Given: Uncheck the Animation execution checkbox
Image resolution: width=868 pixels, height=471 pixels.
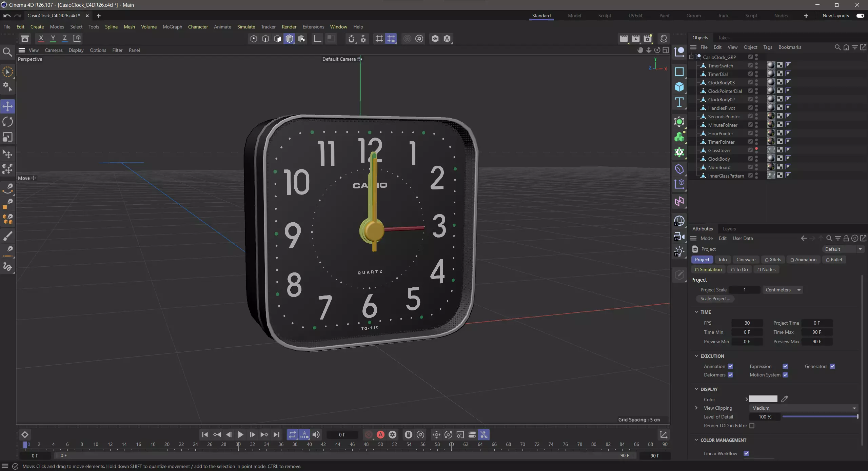Looking at the screenshot, I should pos(730,367).
